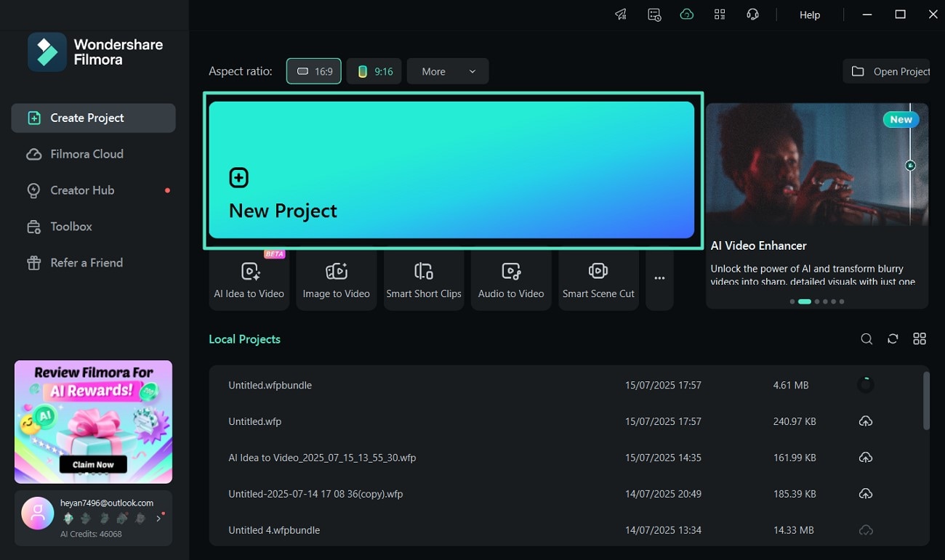Click the Wondershare Filmora logo
The width and height of the screenshot is (945, 560).
coord(95,52)
